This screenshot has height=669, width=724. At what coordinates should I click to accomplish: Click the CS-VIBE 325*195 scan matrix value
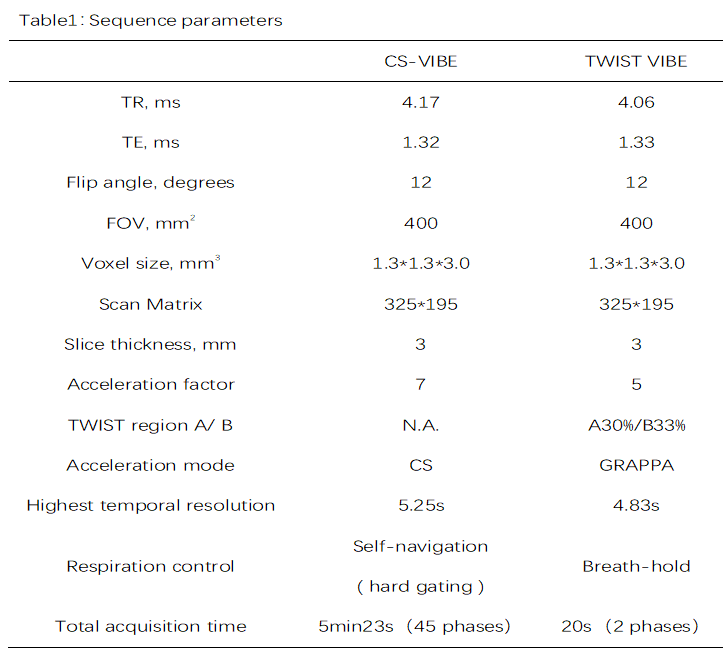pyautogui.click(x=420, y=304)
